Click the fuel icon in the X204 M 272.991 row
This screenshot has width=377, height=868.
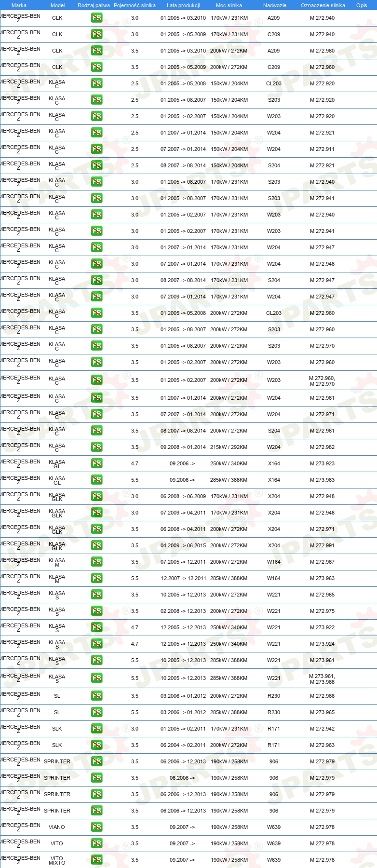[x=96, y=546]
